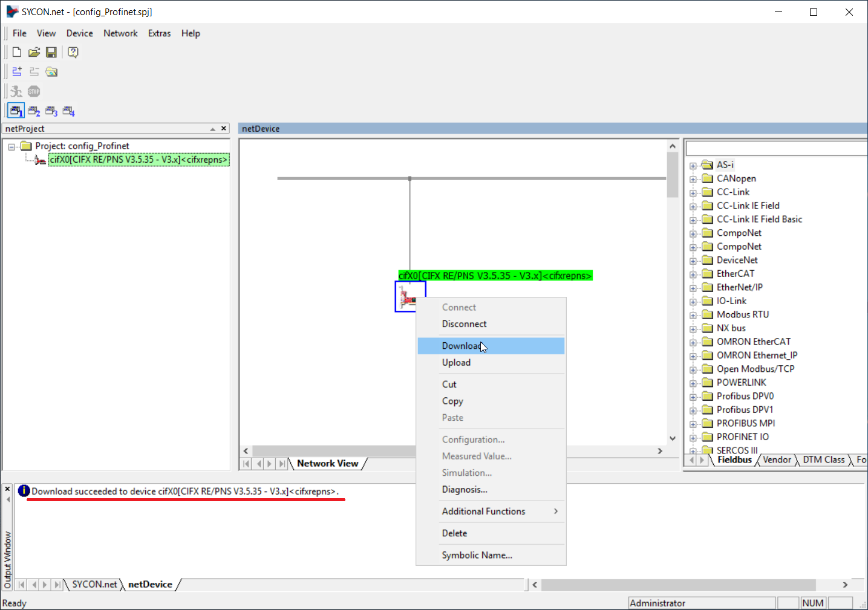The height and width of the screenshot is (610, 868).
Task: Switch to window layout 2 icon
Action: 34,111
